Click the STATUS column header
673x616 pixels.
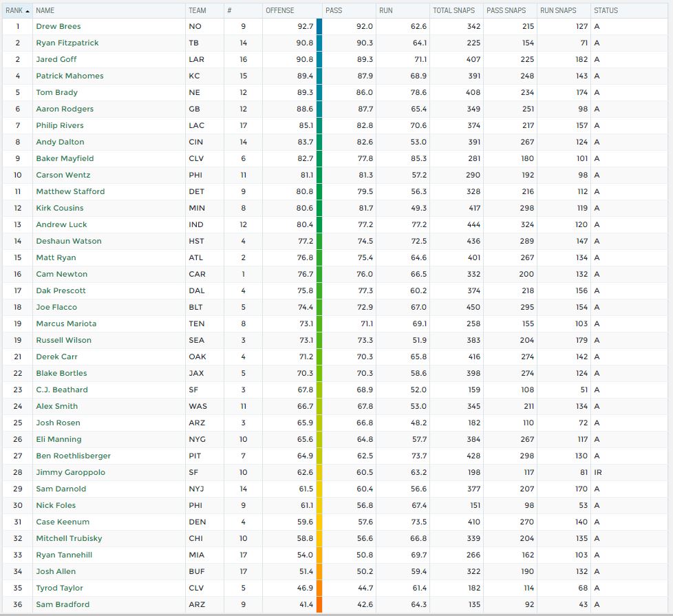[606, 11]
